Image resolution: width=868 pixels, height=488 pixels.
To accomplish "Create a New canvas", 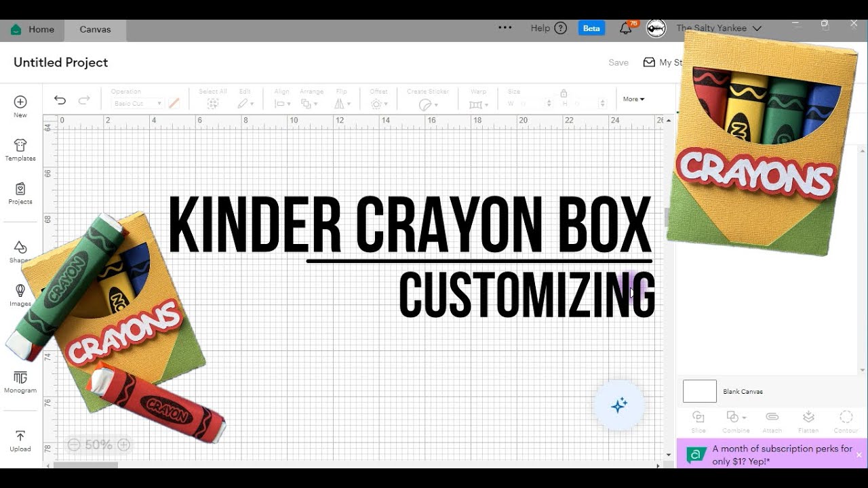I will pos(20,106).
